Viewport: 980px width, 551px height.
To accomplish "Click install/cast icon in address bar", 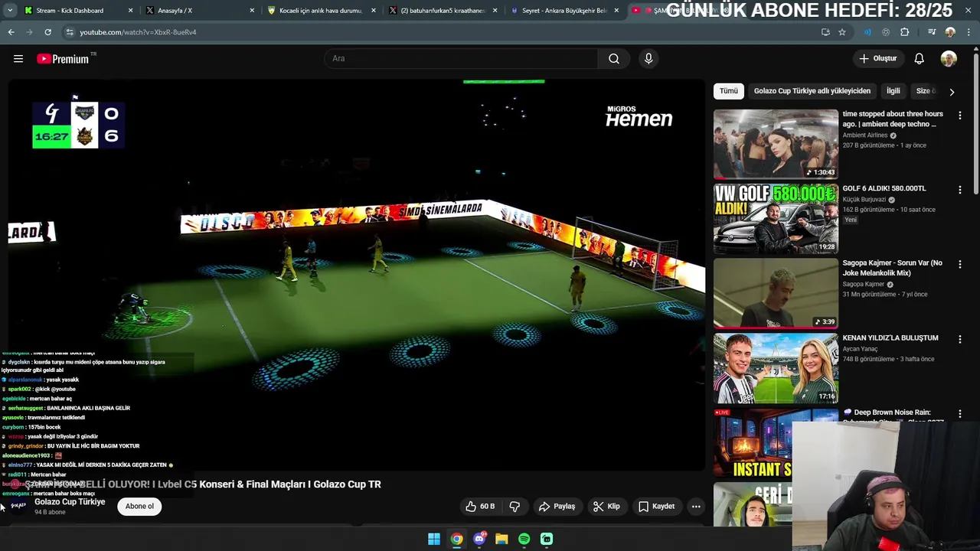I will (825, 32).
